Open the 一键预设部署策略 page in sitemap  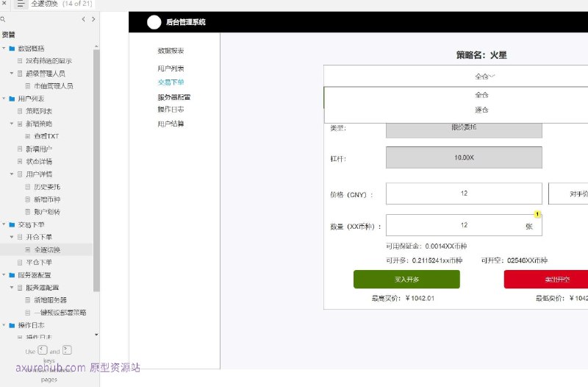[x=60, y=312]
